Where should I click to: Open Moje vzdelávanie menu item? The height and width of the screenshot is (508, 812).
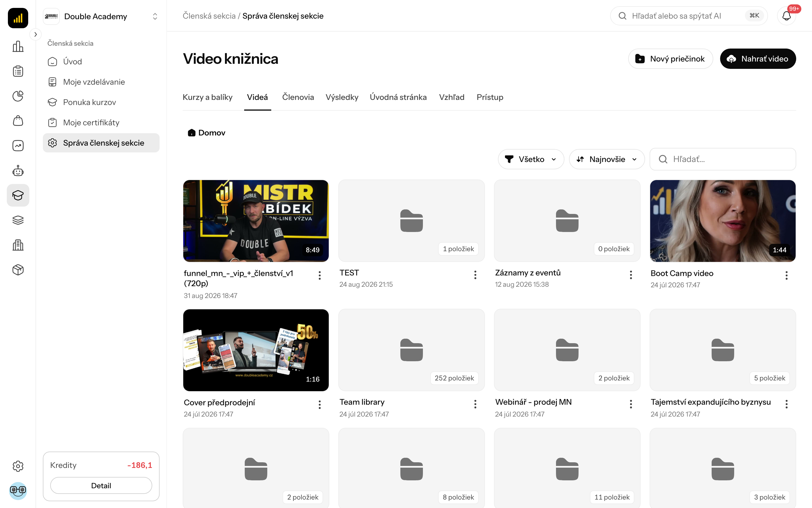101,82
